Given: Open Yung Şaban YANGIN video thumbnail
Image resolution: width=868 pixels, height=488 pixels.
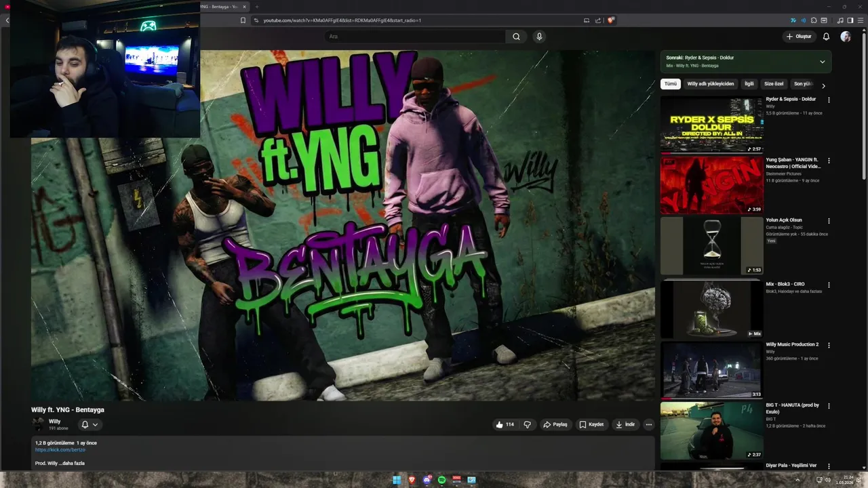Looking at the screenshot, I should coord(711,185).
